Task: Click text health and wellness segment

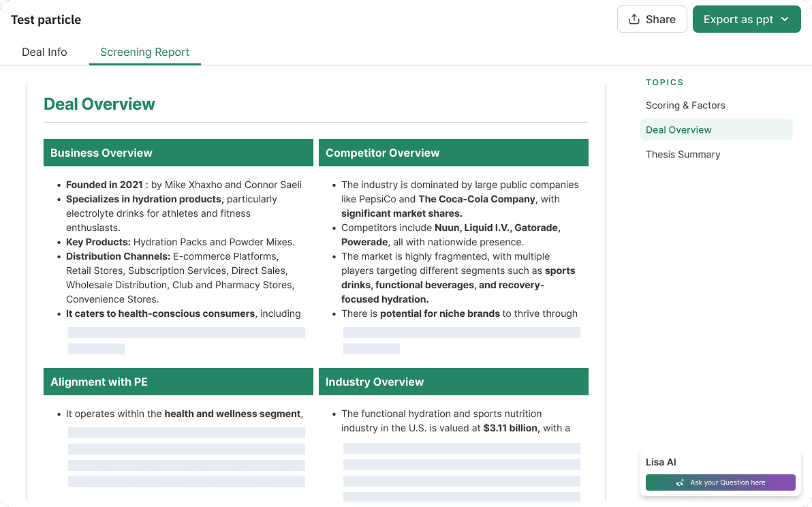Action: (234, 414)
